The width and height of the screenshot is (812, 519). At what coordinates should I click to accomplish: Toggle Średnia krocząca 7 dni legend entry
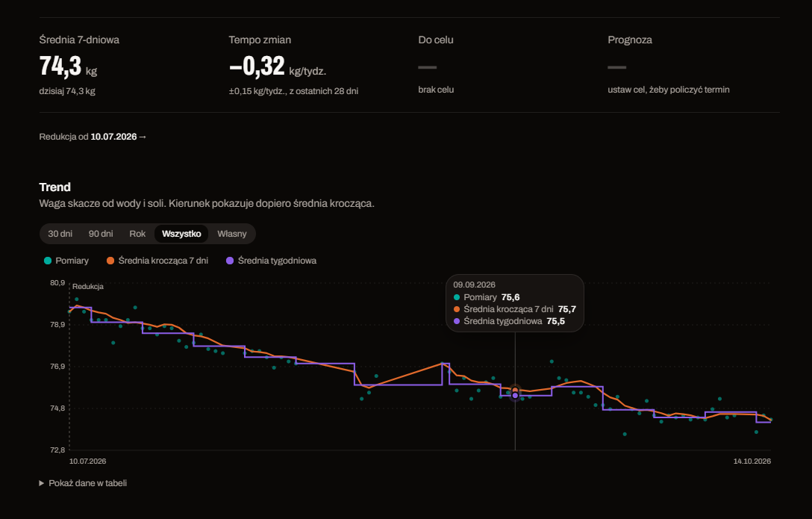157,261
